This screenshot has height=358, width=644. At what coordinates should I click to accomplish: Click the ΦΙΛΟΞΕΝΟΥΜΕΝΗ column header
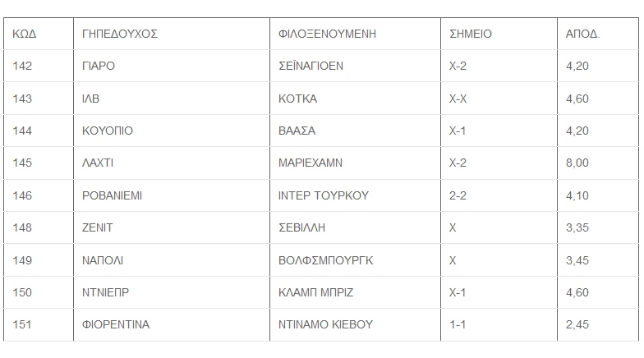point(327,34)
